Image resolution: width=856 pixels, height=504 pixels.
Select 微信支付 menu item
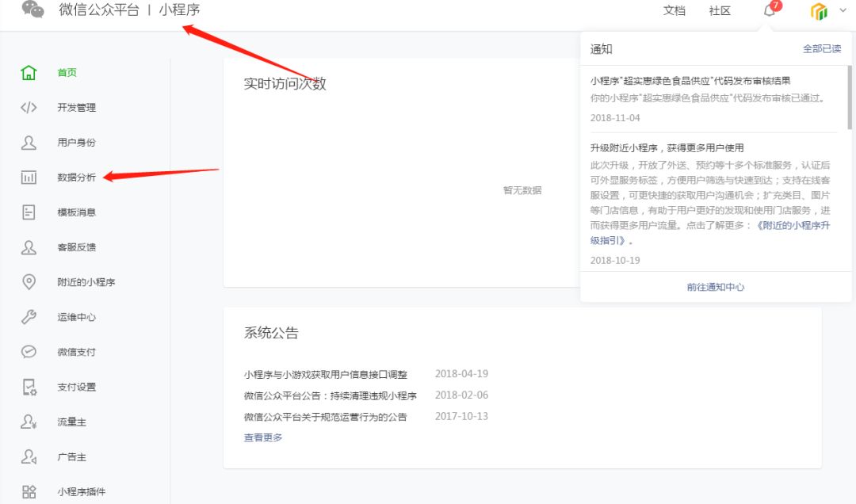coord(76,352)
